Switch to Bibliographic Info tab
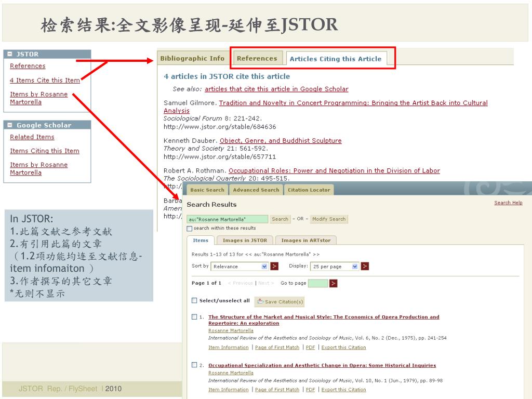 pyautogui.click(x=192, y=58)
